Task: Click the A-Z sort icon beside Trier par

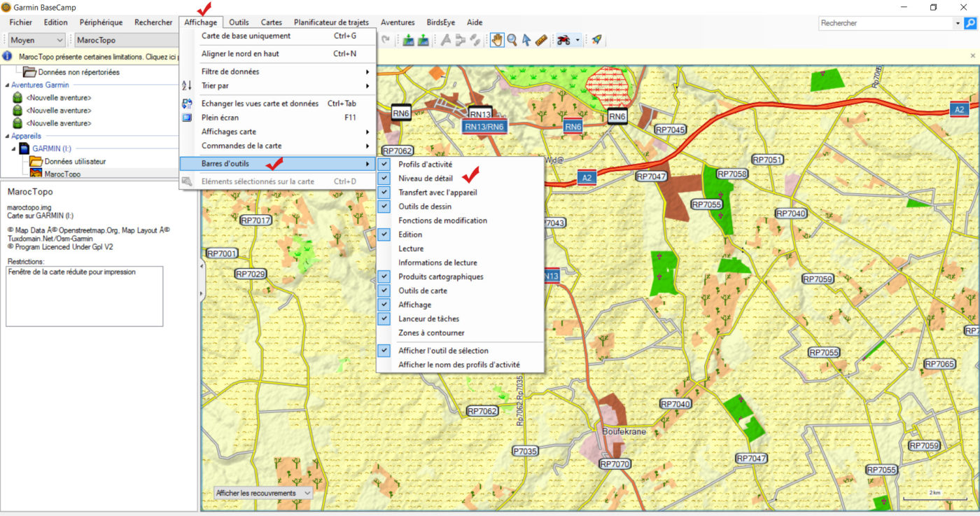Action: point(187,85)
